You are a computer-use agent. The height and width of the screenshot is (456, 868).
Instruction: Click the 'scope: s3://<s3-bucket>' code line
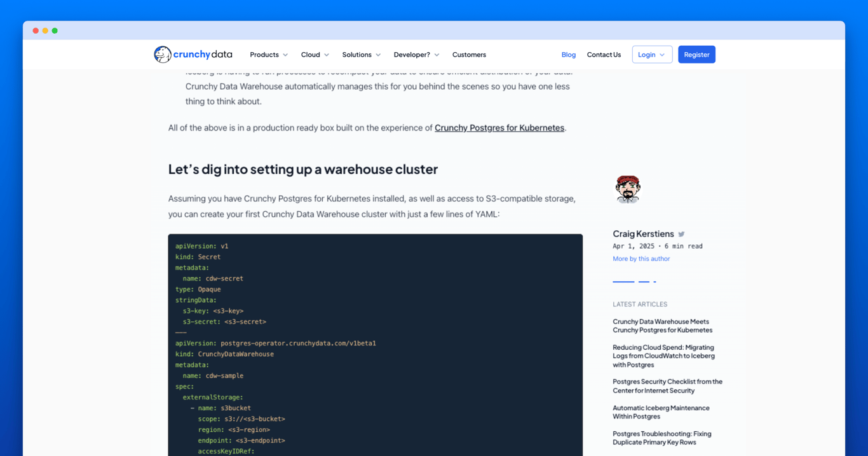click(x=241, y=419)
